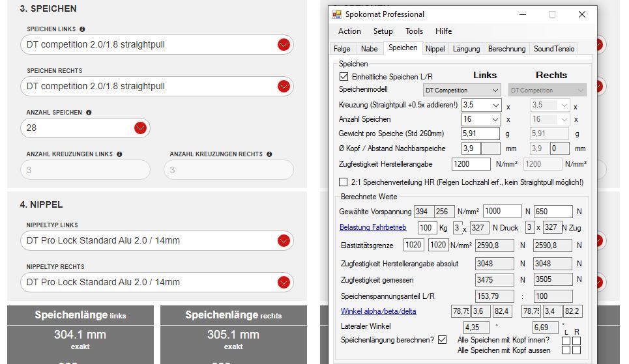
Task: Open the Tools menu
Action: coord(414,31)
